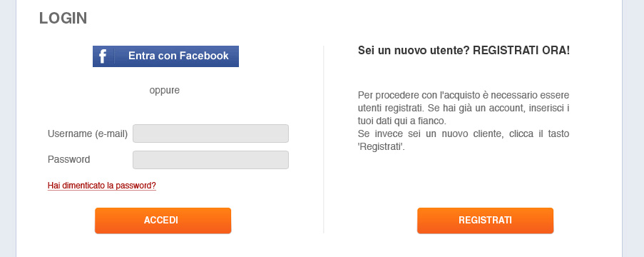The image size is (644, 257).
Task: Submit login with the ACCEDI button
Action: click(x=163, y=221)
